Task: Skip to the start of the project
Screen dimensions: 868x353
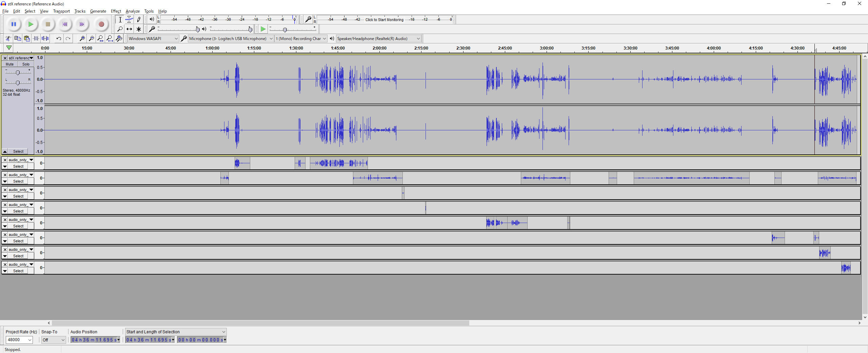Action: [65, 24]
